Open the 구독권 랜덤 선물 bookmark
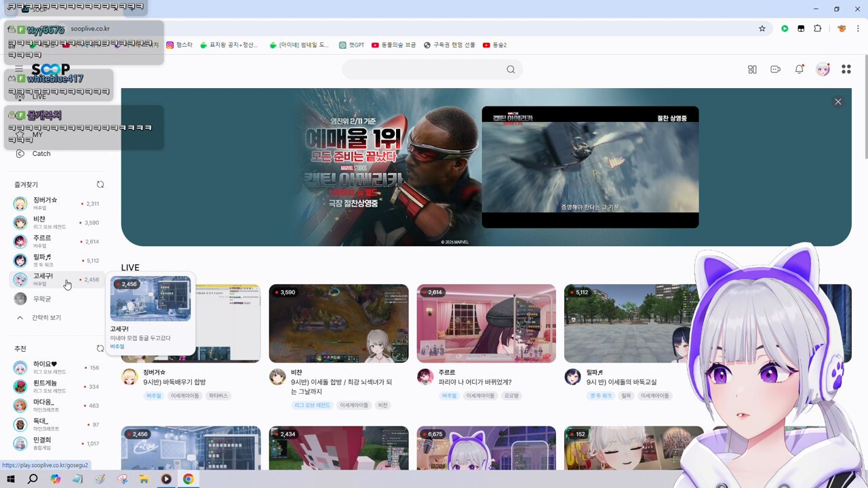 (x=450, y=45)
